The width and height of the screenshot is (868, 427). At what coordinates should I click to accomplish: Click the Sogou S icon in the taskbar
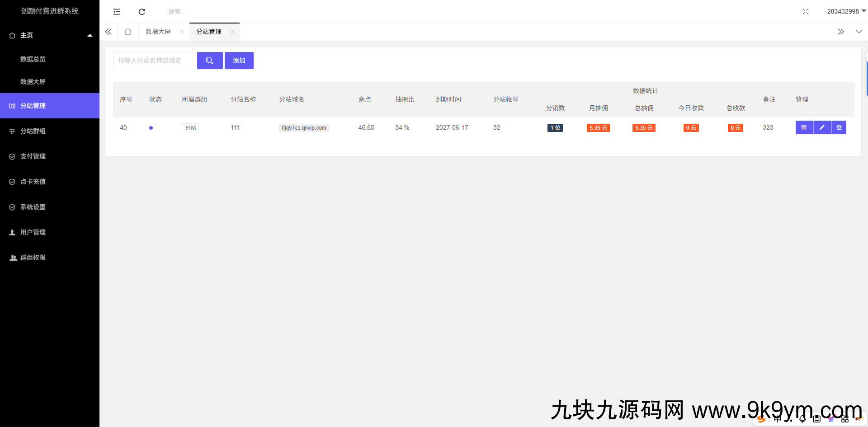point(761,419)
